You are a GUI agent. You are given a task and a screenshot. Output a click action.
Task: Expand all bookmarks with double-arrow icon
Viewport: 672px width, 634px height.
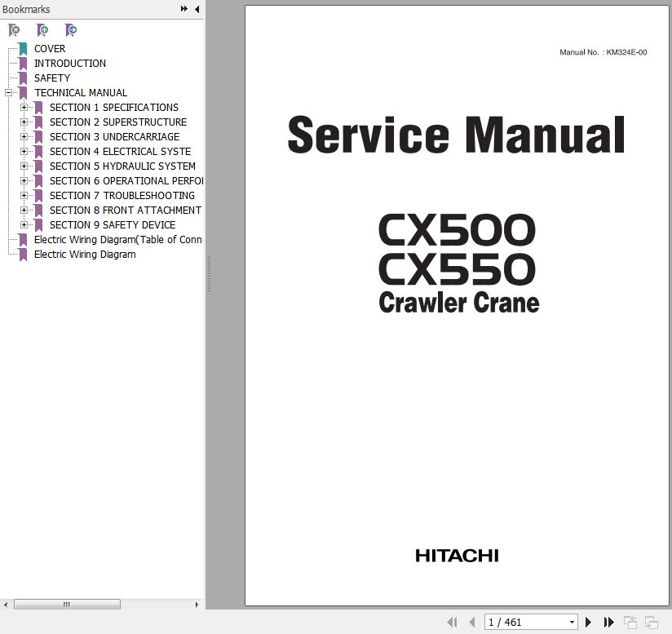click(183, 9)
